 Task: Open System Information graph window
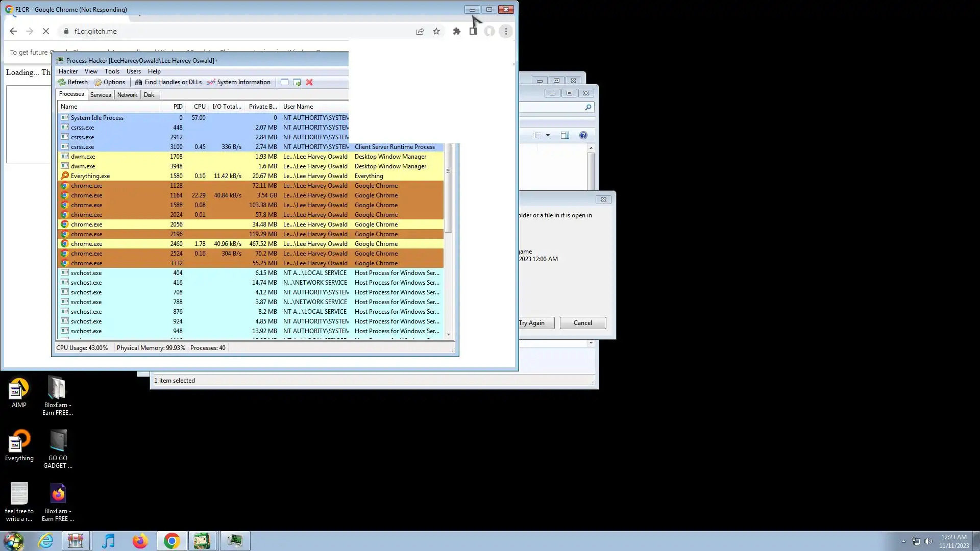pos(238,82)
